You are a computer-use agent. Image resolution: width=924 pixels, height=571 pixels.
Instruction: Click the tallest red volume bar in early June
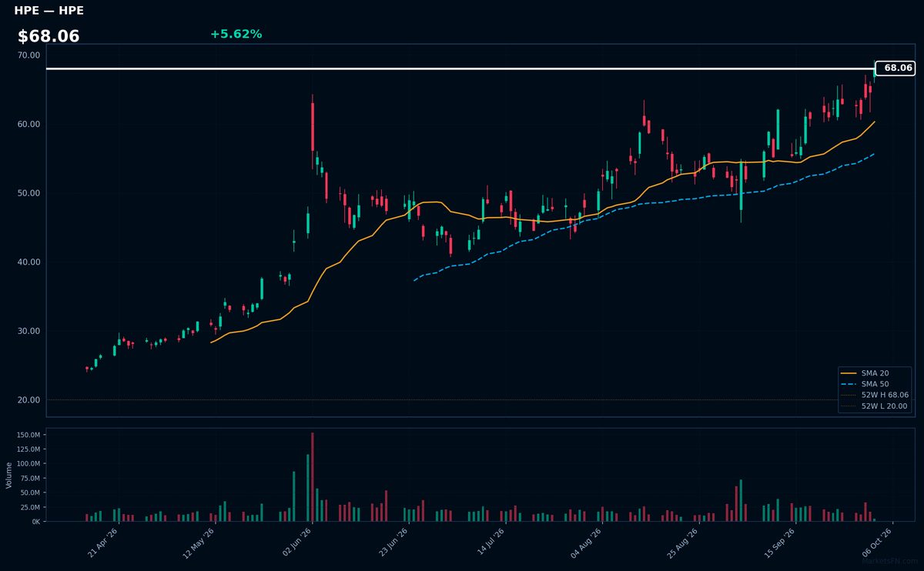pos(313,477)
